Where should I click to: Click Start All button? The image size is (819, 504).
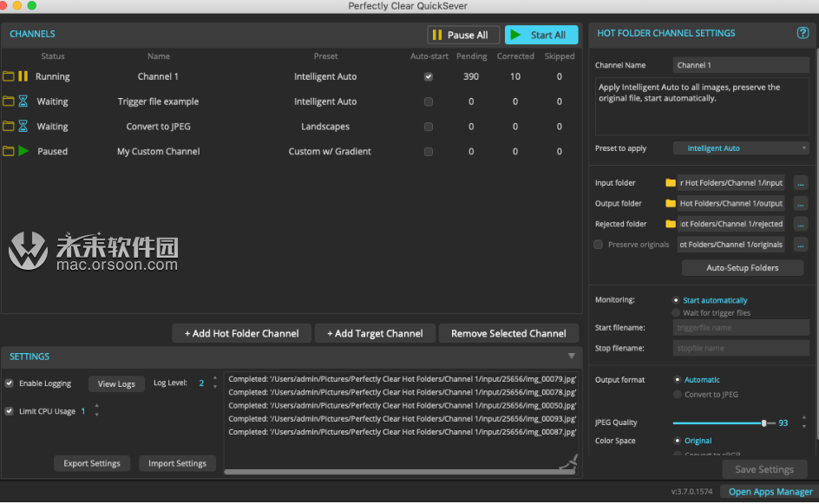(x=541, y=35)
